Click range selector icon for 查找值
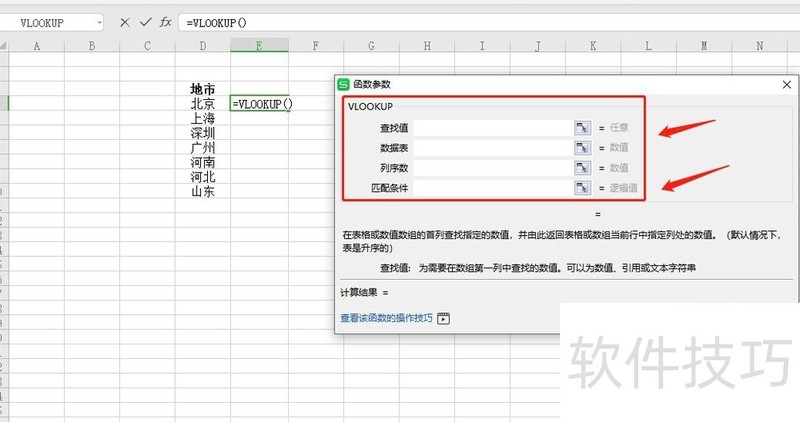The image size is (800, 422). click(x=582, y=128)
